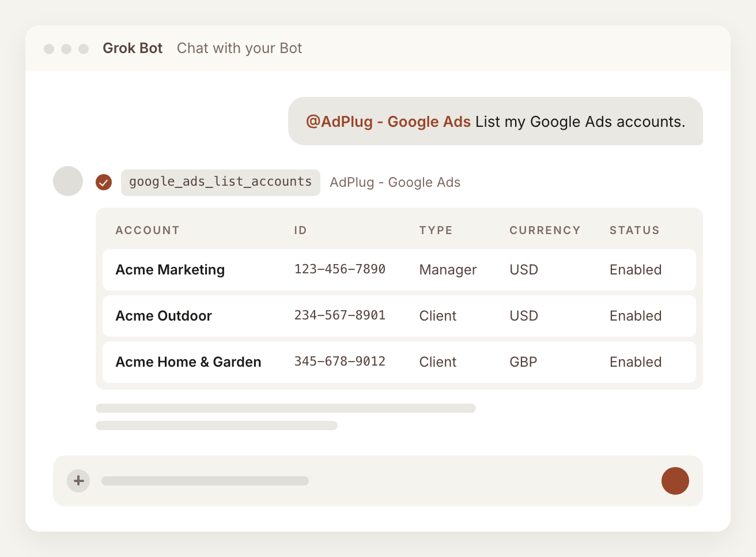Click the message input field
The image size is (756, 557).
point(378,481)
